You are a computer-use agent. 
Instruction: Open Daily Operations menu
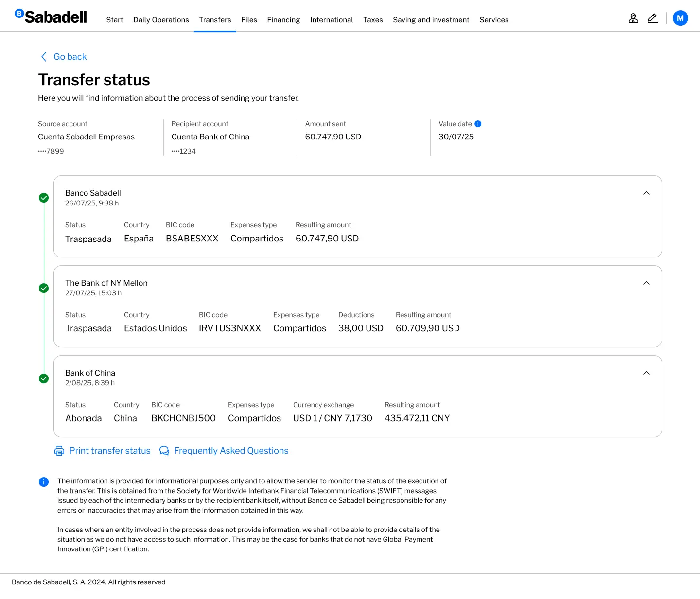pyautogui.click(x=161, y=20)
